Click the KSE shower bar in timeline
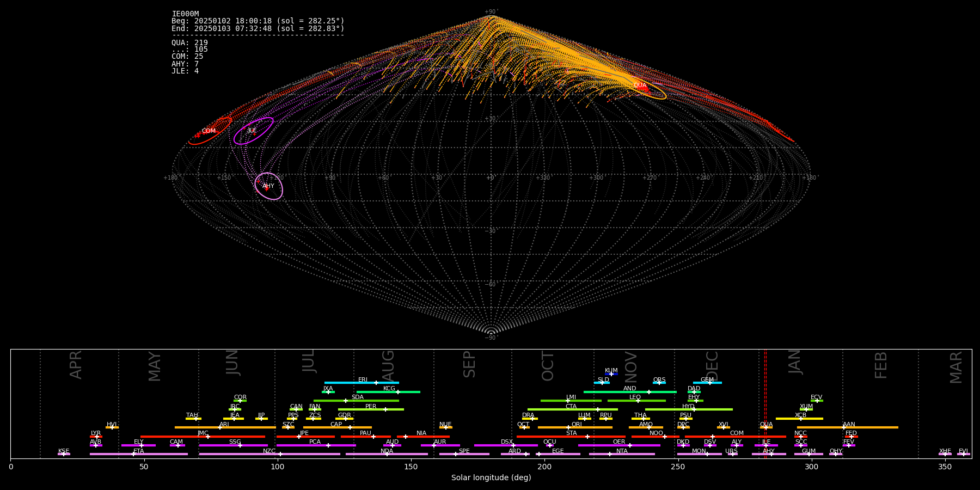Viewport: 980px width, 490px height. tap(64, 454)
